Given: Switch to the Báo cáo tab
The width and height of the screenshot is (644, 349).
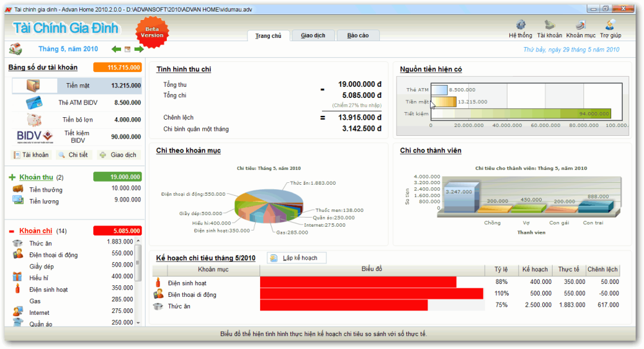Looking at the screenshot, I should click(x=357, y=35).
